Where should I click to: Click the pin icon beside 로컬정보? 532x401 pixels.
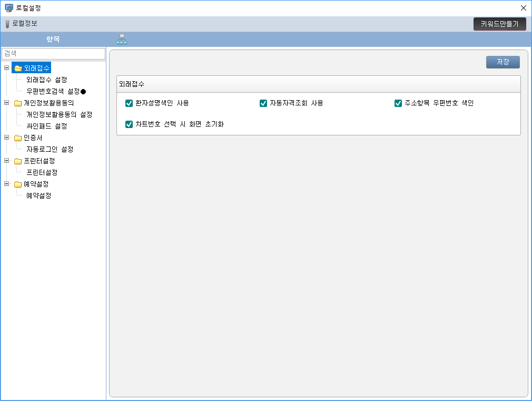pyautogui.click(x=7, y=24)
